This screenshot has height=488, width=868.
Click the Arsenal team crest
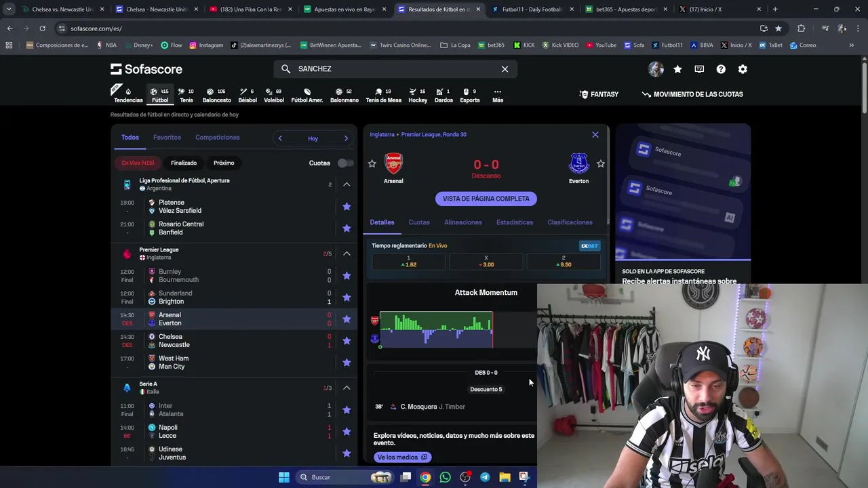393,163
